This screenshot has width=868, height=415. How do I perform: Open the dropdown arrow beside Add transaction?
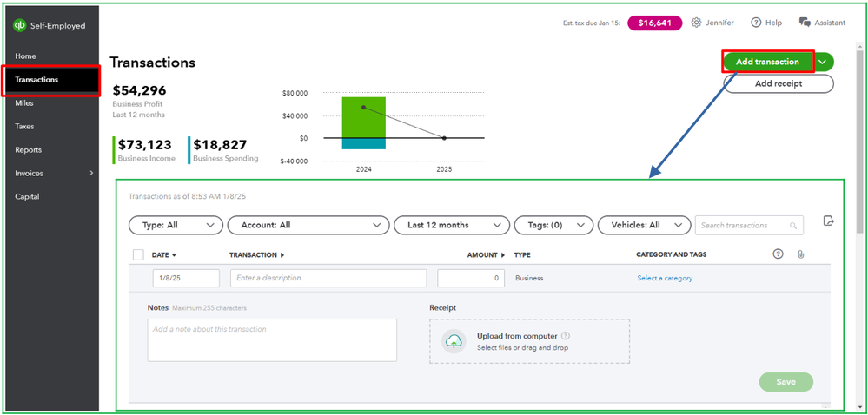click(823, 62)
